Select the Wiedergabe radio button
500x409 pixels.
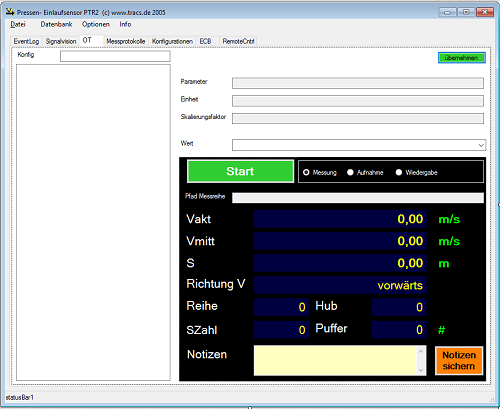click(x=399, y=172)
